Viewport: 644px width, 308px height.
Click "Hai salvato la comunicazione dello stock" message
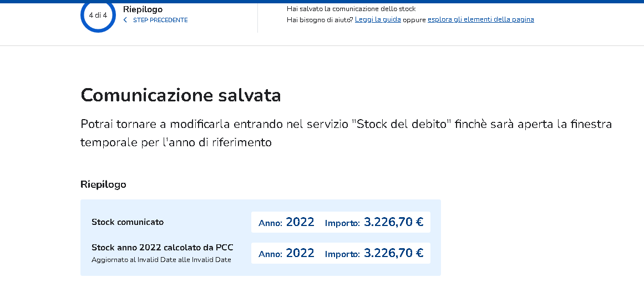351,9
